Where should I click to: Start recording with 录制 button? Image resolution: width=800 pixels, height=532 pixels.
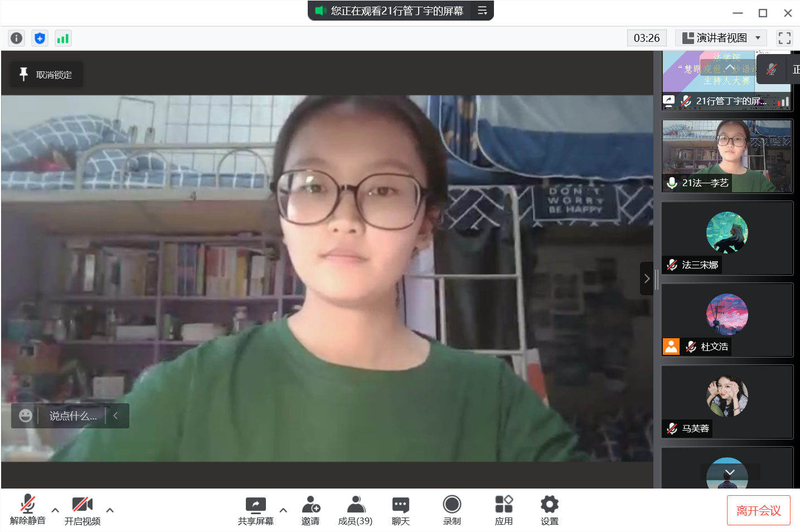tap(452, 510)
